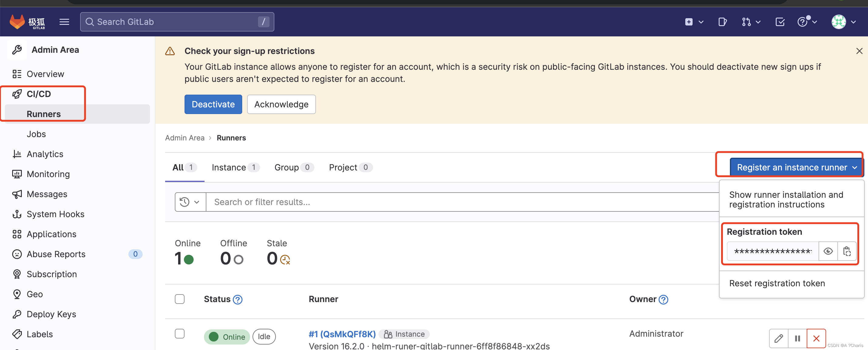
Task: Open the recent searches history dropdown
Action: pyautogui.click(x=190, y=202)
